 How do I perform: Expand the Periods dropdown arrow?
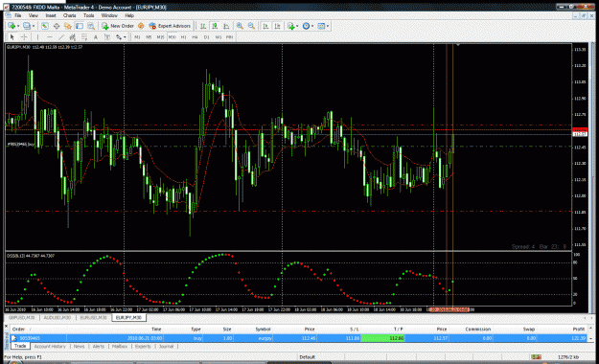point(312,26)
